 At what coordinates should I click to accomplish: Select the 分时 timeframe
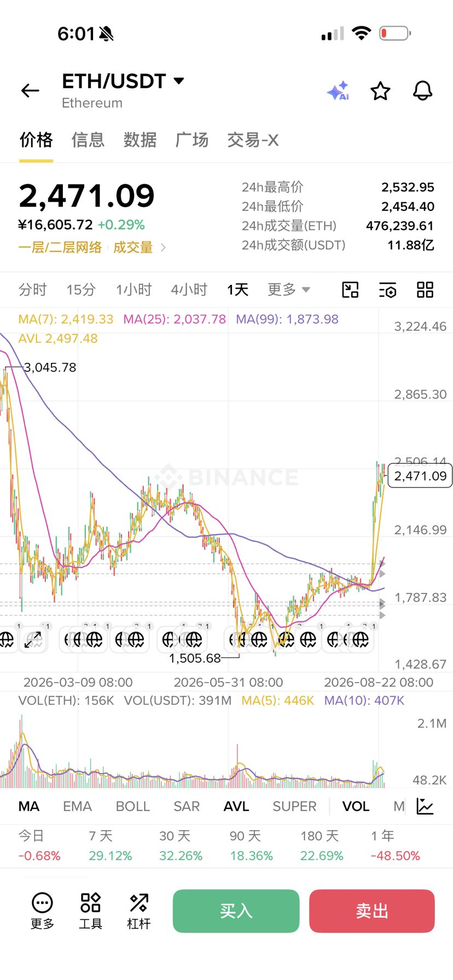click(x=33, y=290)
